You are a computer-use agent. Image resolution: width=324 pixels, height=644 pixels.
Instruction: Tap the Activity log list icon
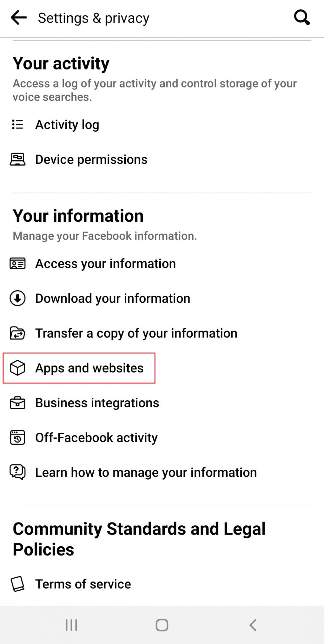tap(18, 125)
